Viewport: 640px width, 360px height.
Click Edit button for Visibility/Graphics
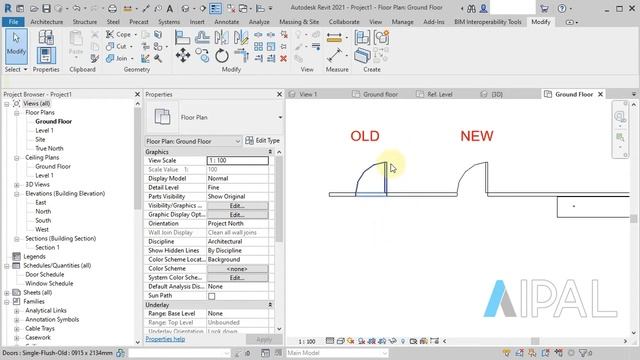point(237,206)
